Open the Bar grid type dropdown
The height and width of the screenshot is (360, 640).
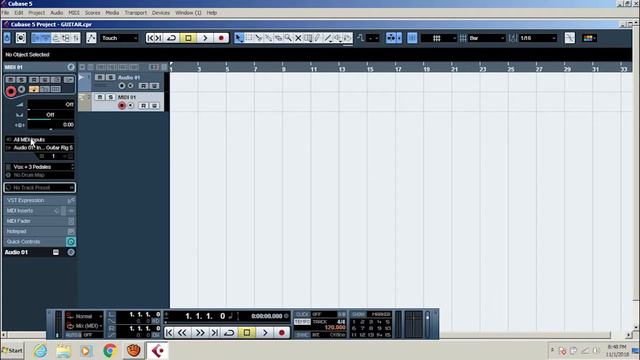pos(487,38)
